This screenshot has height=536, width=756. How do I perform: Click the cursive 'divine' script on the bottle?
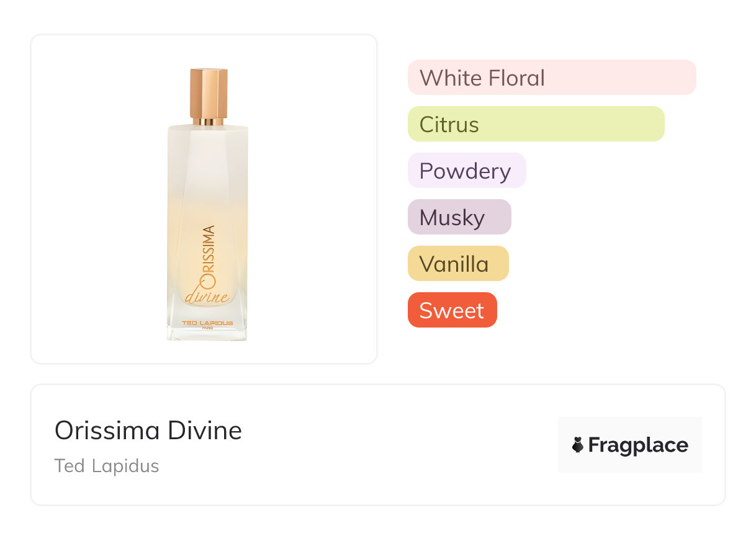click(x=207, y=296)
